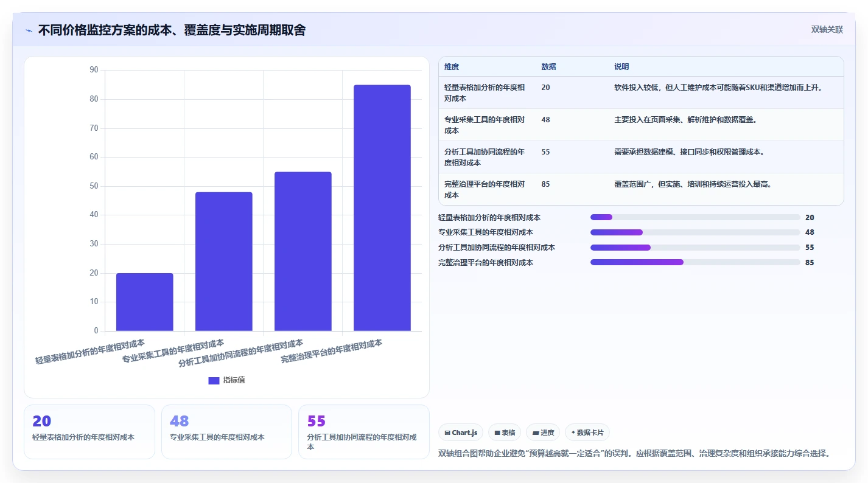Viewport: 868px width, 483px height.
Task: Click the progress bar for 完整治理平台的年度相对成本
Action: [x=695, y=263]
